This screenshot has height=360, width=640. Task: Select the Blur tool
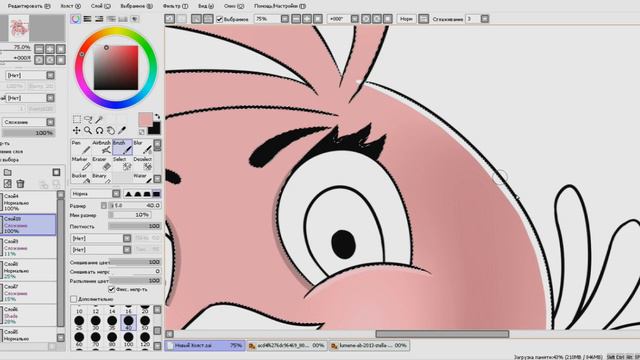(x=143, y=147)
